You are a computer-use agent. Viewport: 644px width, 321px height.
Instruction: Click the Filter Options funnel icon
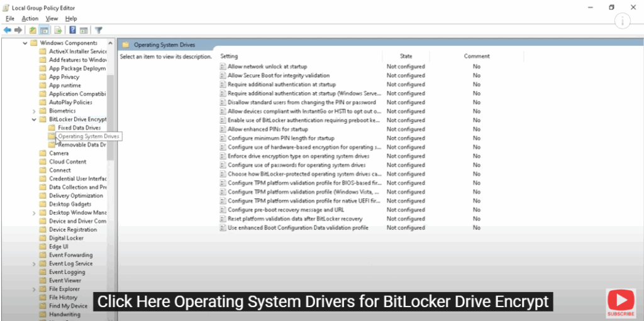(99, 30)
